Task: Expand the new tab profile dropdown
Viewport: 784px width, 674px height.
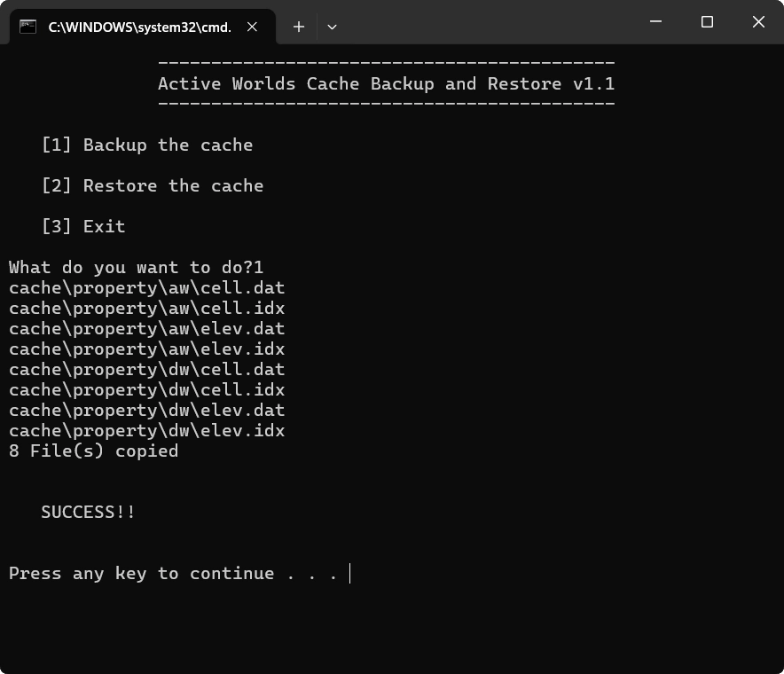Action: (x=332, y=27)
